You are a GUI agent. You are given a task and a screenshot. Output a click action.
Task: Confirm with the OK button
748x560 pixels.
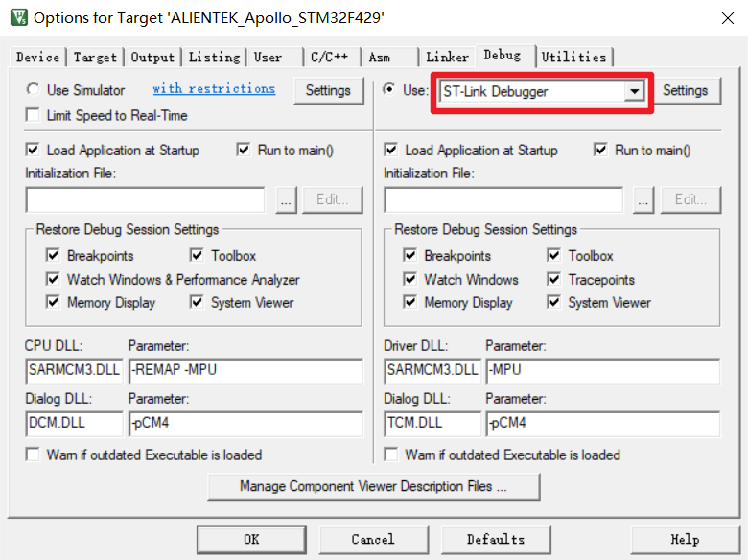(251, 540)
